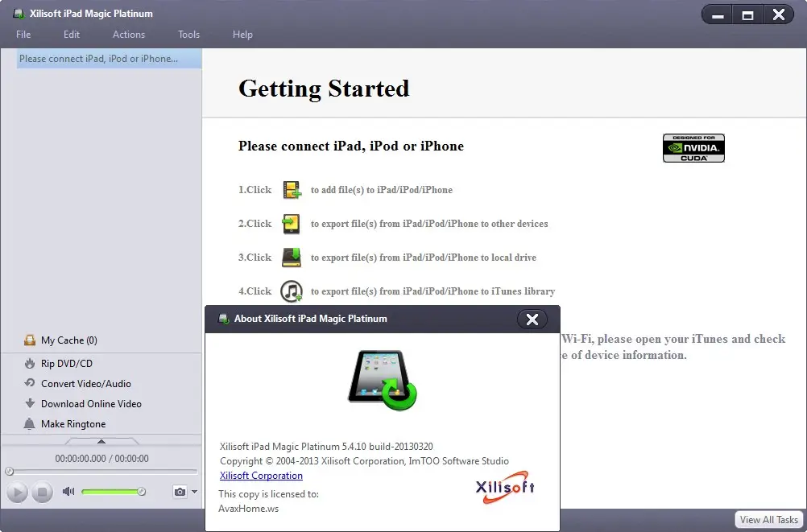Select Convert Video/Audio in the sidebar
This screenshot has width=807, height=532.
tap(86, 383)
